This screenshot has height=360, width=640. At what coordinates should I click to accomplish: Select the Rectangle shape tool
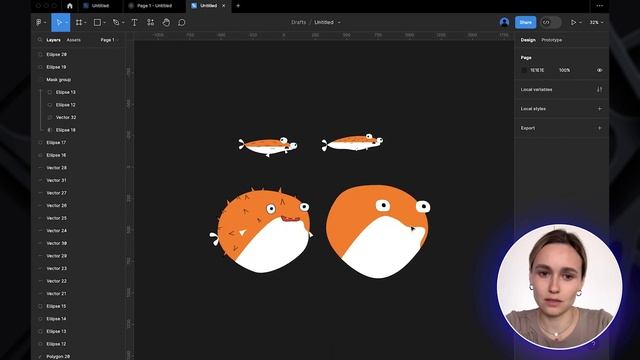[x=97, y=22]
